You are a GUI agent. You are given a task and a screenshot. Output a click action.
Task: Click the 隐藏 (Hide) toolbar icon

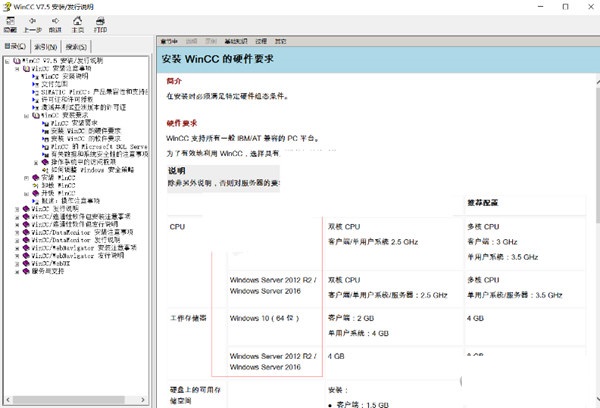coord(11,25)
